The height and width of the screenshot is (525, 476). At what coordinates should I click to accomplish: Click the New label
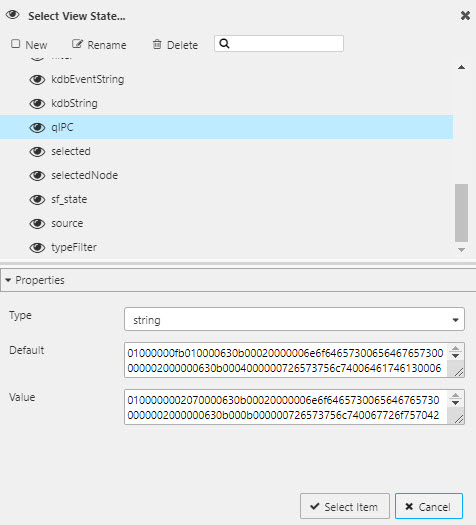pyautogui.click(x=36, y=45)
